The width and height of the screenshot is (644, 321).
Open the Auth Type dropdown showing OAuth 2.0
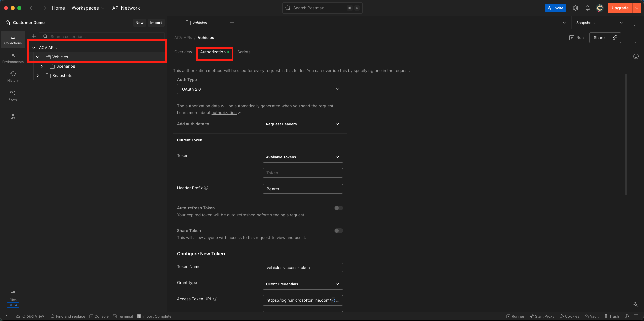(259, 89)
